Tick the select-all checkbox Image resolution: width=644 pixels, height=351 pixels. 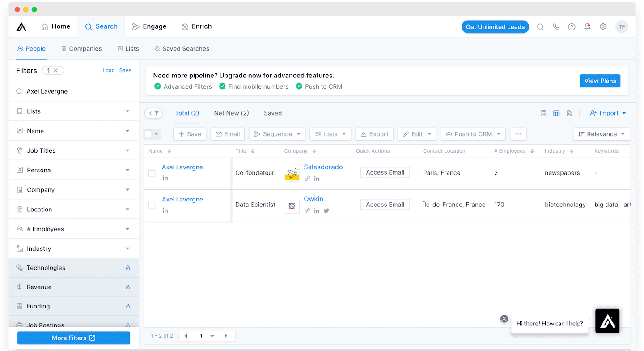click(x=148, y=134)
